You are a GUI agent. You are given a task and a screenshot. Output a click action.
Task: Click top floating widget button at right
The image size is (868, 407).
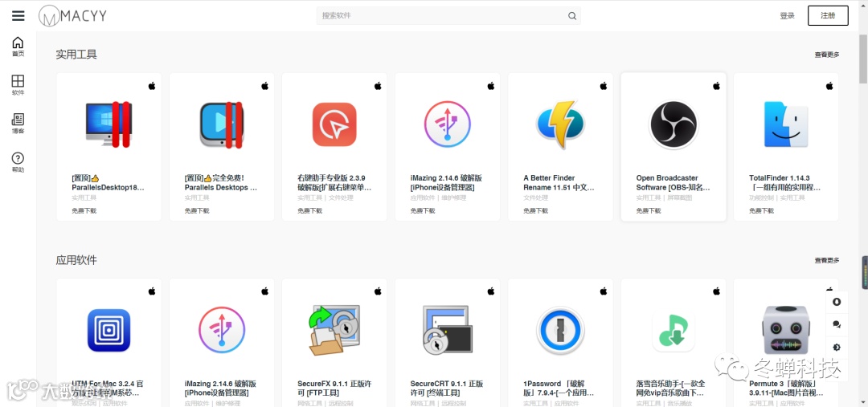coord(837,302)
